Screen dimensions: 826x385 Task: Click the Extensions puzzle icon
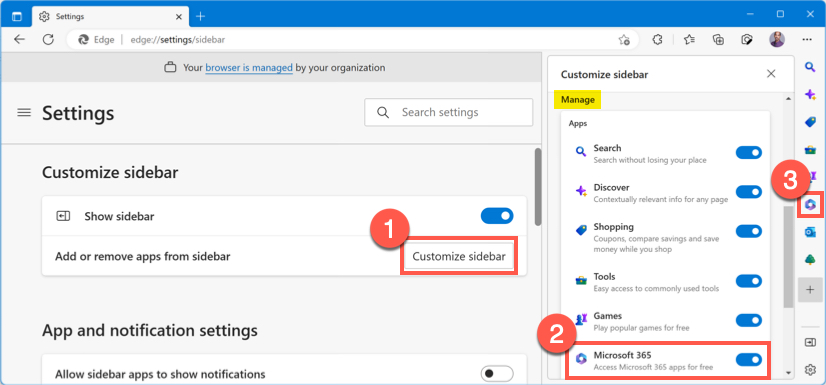point(657,40)
